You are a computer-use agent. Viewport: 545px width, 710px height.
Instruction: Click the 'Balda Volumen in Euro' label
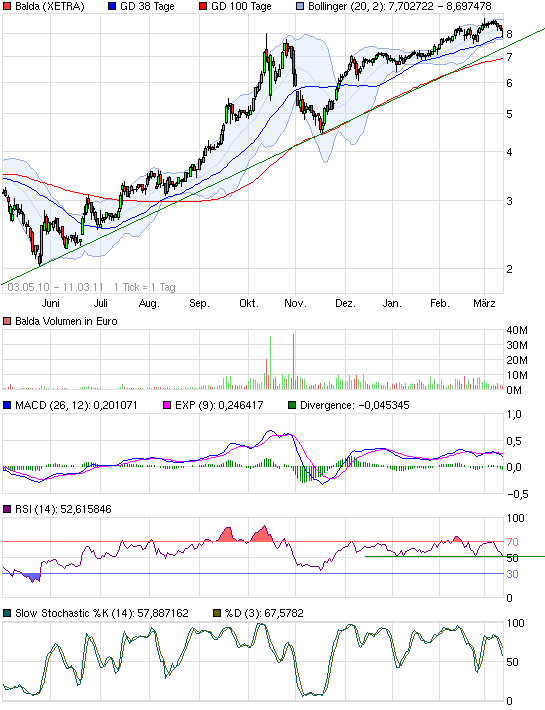(x=66, y=321)
